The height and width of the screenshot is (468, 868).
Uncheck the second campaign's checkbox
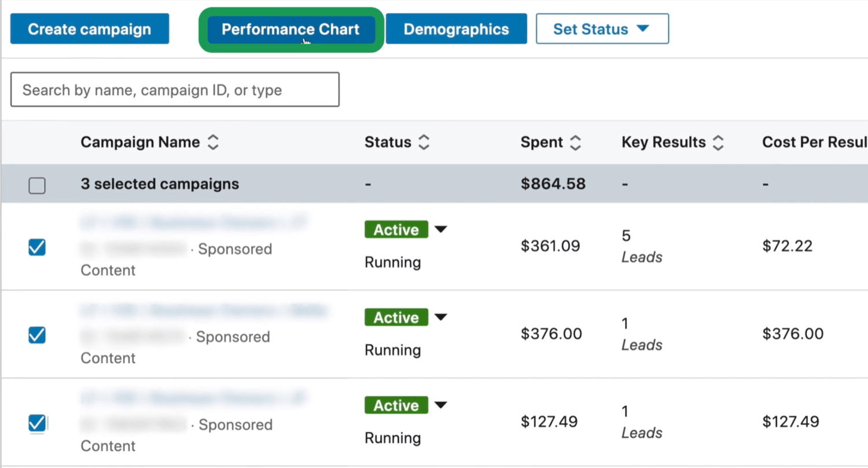tap(36, 335)
